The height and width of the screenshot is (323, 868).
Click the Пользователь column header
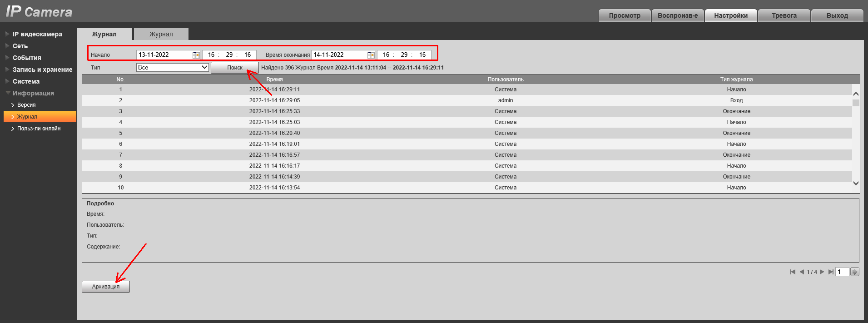coord(506,80)
